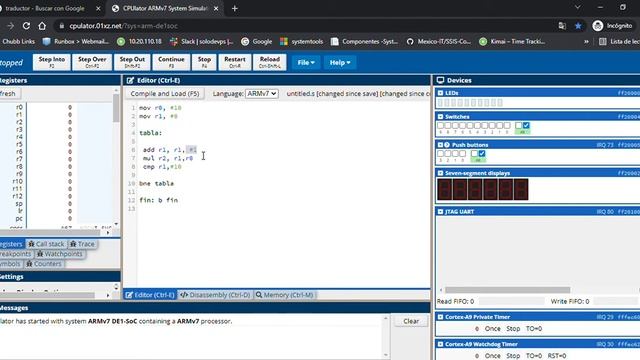
Task: Click the Step Over button
Action: (92, 62)
